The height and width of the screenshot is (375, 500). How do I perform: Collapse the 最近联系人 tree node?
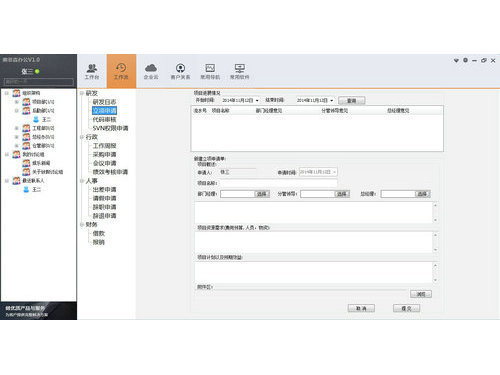(7, 181)
